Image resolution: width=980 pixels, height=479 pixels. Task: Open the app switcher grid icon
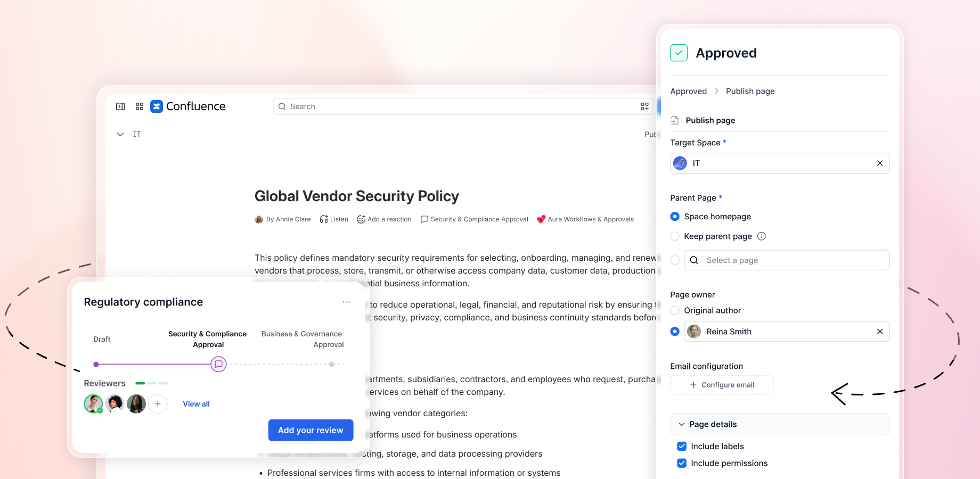coord(140,106)
